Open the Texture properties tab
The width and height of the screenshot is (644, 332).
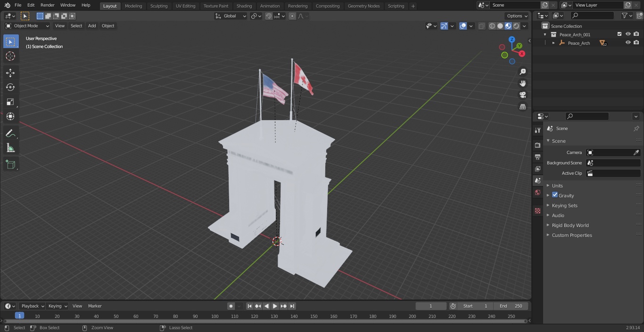[537, 211]
